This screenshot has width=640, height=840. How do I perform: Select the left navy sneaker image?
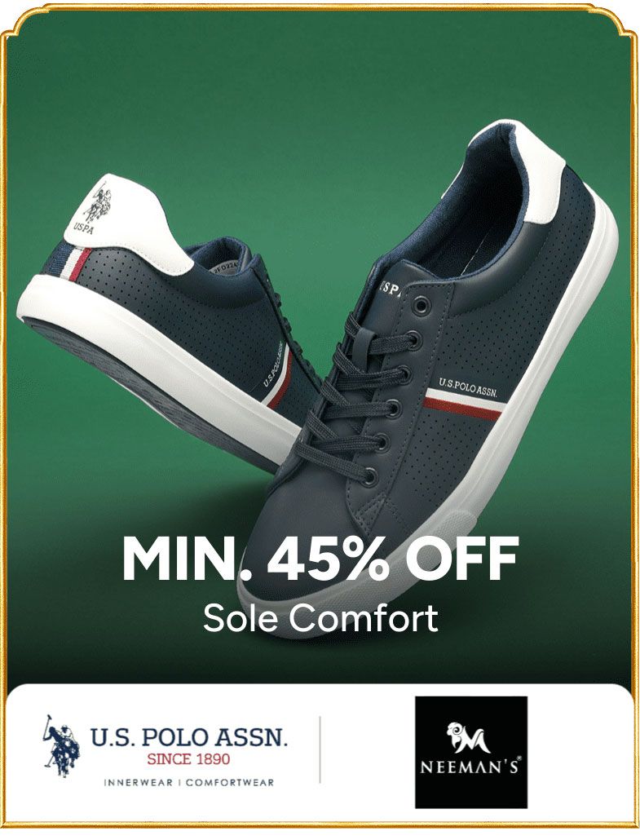pos(161,316)
